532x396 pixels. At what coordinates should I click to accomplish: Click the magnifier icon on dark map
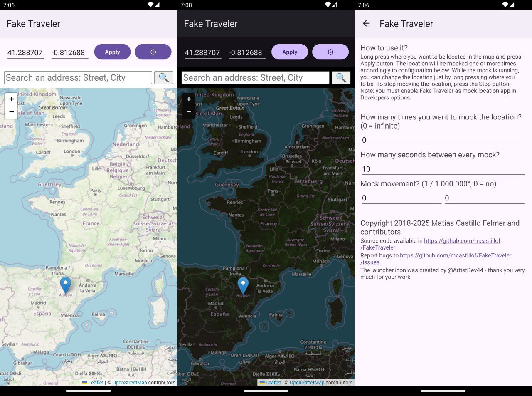[341, 77]
